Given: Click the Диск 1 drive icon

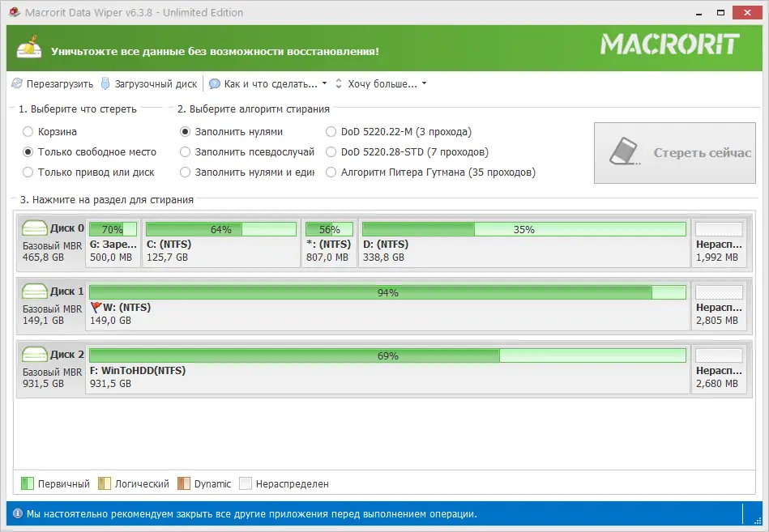Looking at the screenshot, I should 34,291.
